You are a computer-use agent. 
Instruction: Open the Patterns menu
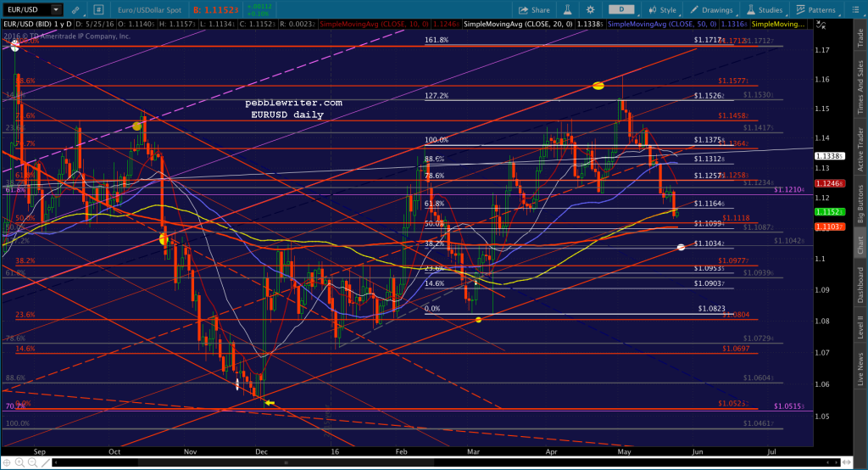pyautogui.click(x=816, y=10)
